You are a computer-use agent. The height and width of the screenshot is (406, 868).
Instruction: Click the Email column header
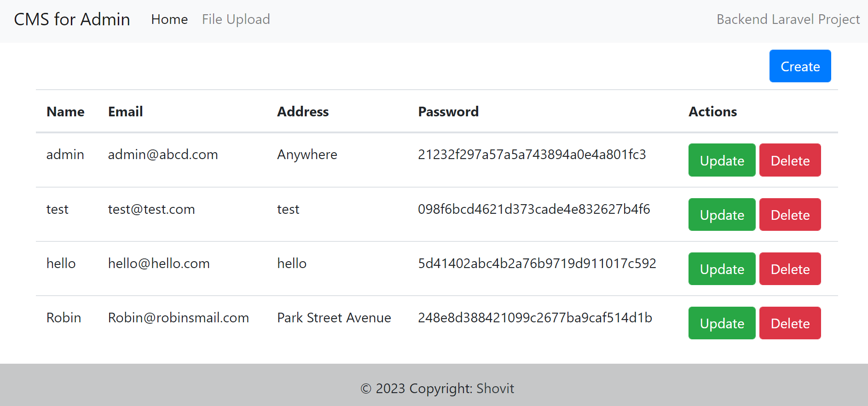pos(125,112)
